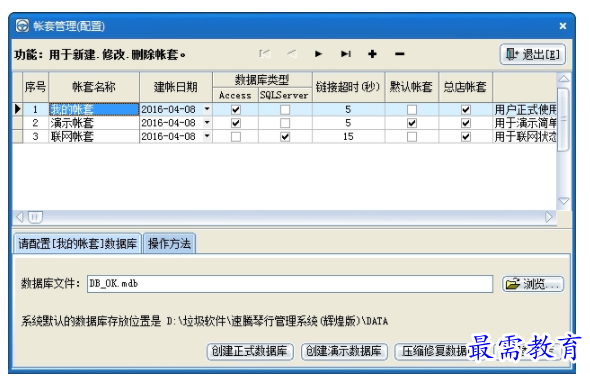The width and height of the screenshot is (590, 379).
Task: Select the 演示帐套 name cell
Action: (x=94, y=123)
